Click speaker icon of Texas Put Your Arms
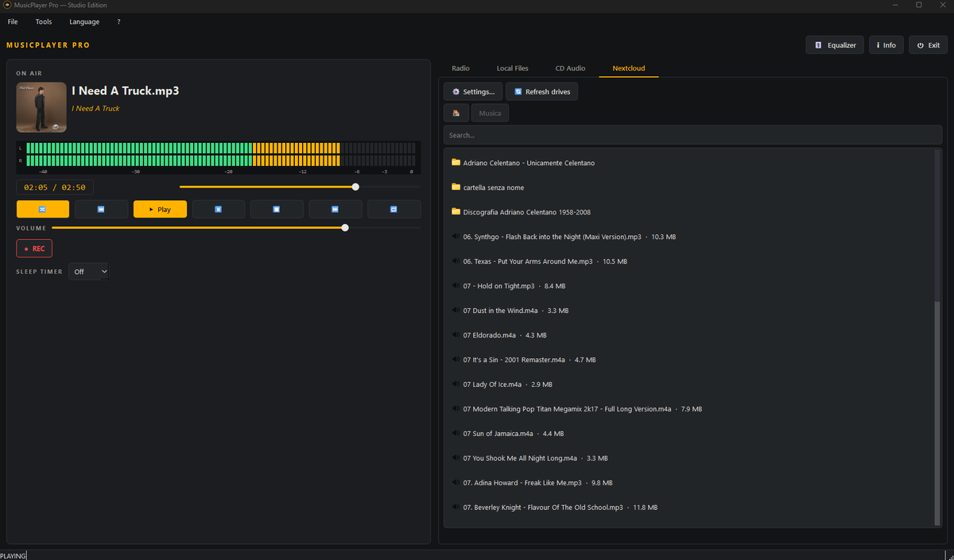Image resolution: width=954 pixels, height=560 pixels. (x=456, y=261)
